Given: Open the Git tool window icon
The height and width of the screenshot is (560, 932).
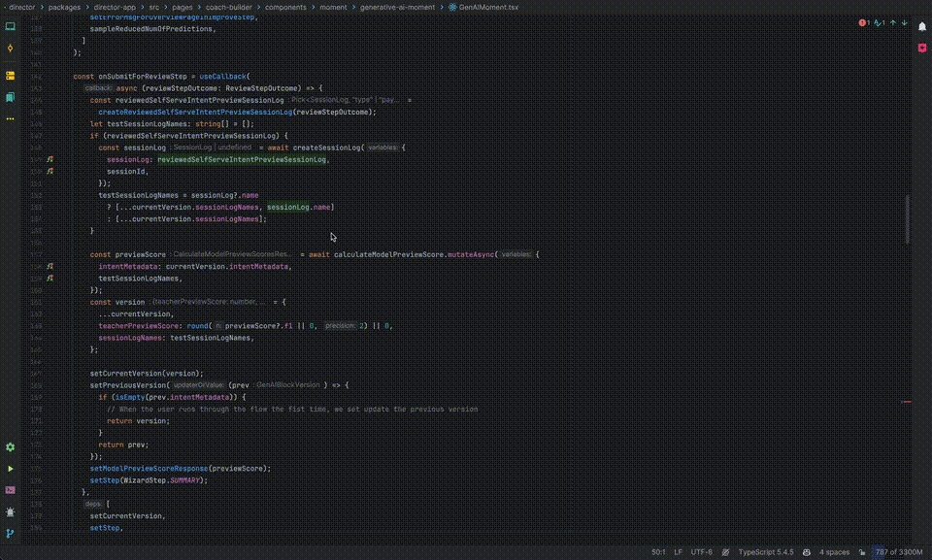Looking at the screenshot, I should click(10, 533).
